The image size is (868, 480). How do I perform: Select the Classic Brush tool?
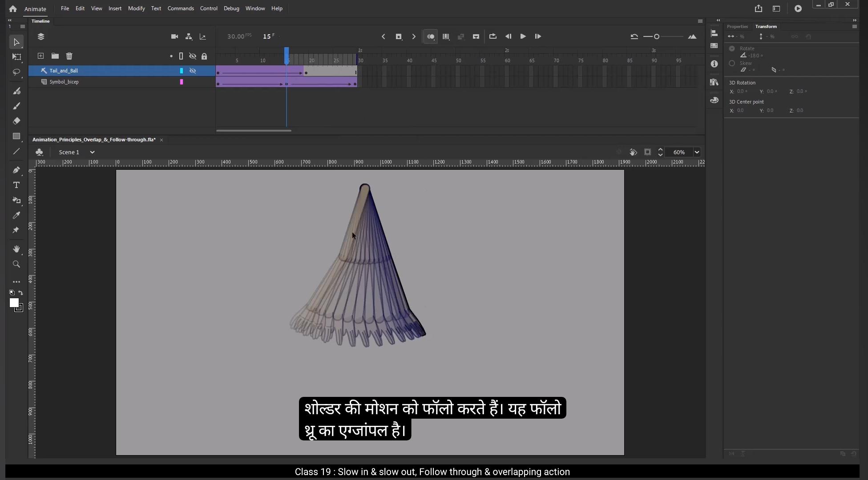click(16, 106)
